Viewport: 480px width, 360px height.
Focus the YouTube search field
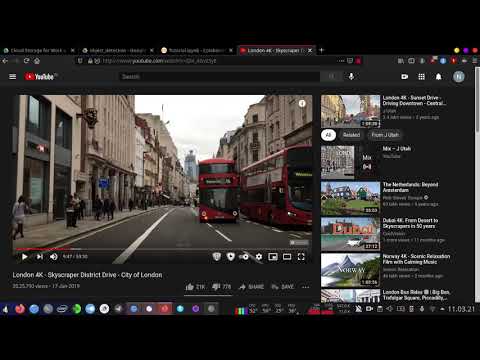[x=220, y=77]
